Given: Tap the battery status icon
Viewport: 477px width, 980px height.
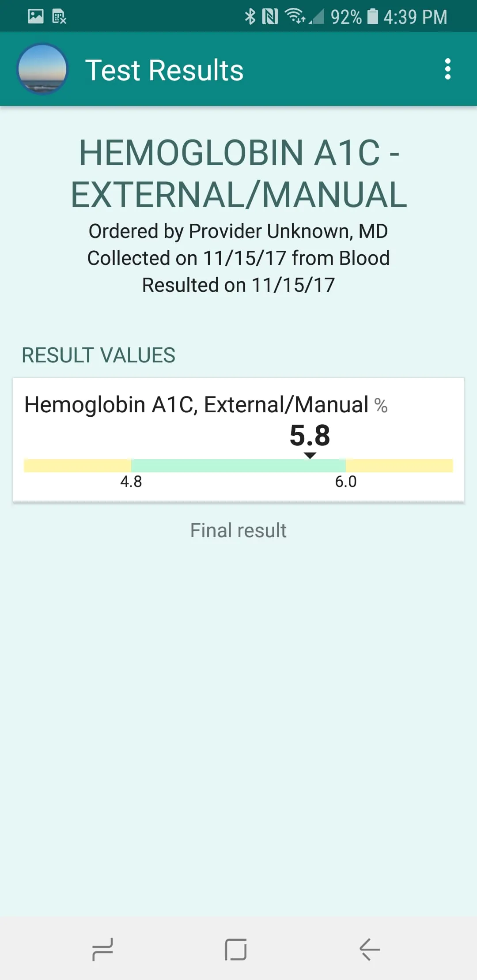Looking at the screenshot, I should click(373, 16).
